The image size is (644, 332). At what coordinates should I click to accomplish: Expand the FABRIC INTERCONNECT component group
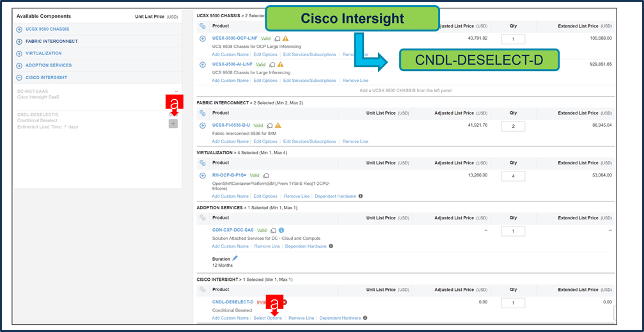coord(19,42)
